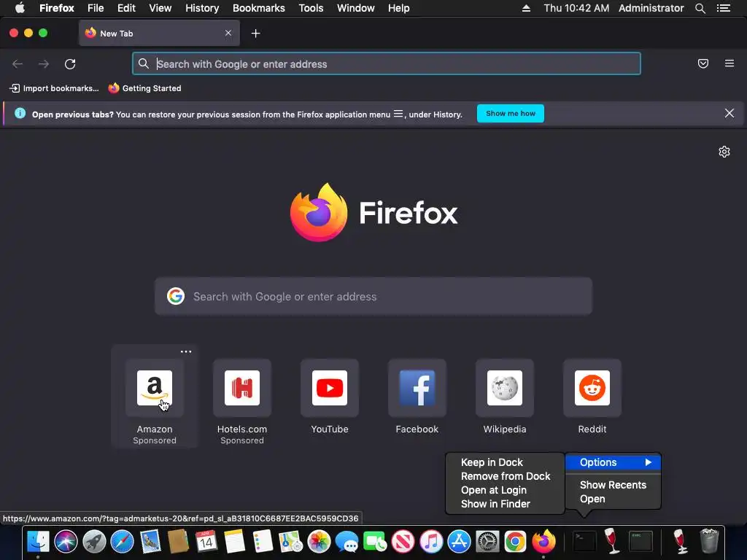Open the Save to Pocket icon
This screenshot has height=560, width=747.
(703, 63)
